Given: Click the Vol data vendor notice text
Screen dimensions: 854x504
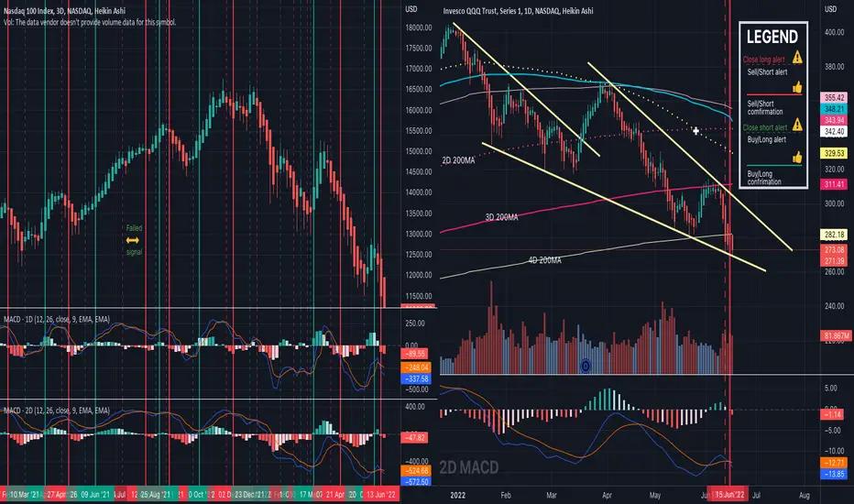Looking at the screenshot, I should click(x=90, y=22).
